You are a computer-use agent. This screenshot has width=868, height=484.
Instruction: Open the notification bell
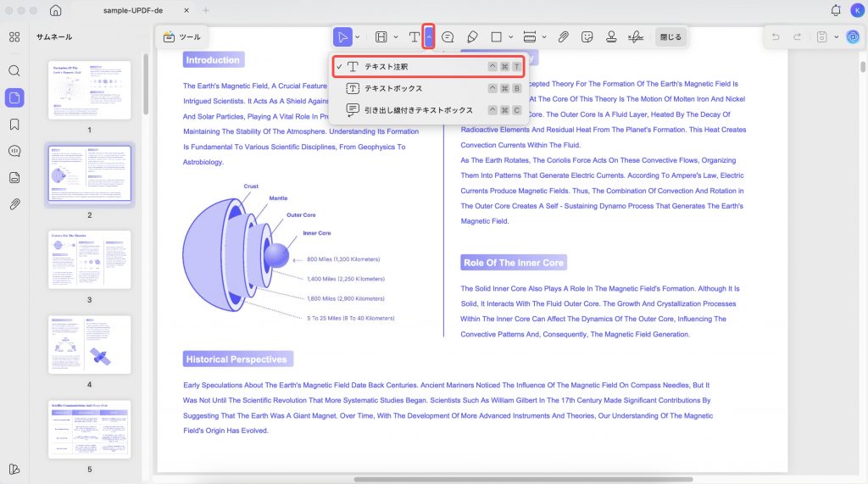[x=835, y=10]
